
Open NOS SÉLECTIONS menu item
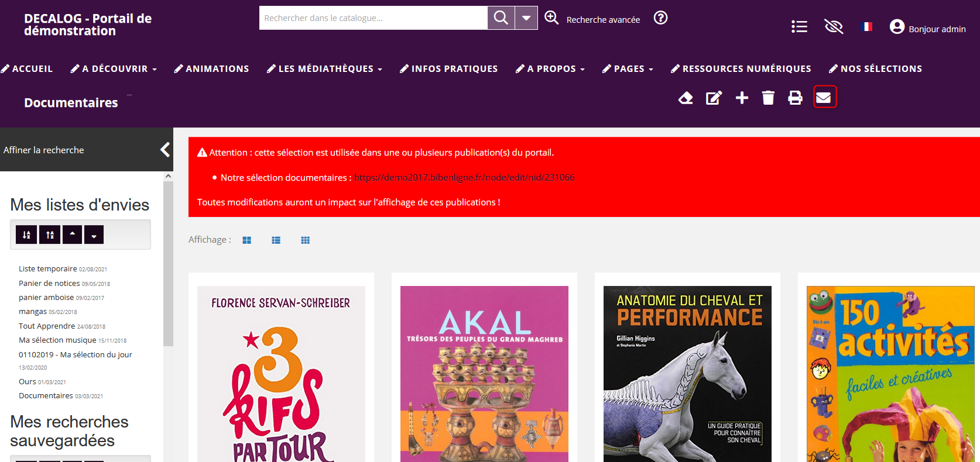pos(875,68)
